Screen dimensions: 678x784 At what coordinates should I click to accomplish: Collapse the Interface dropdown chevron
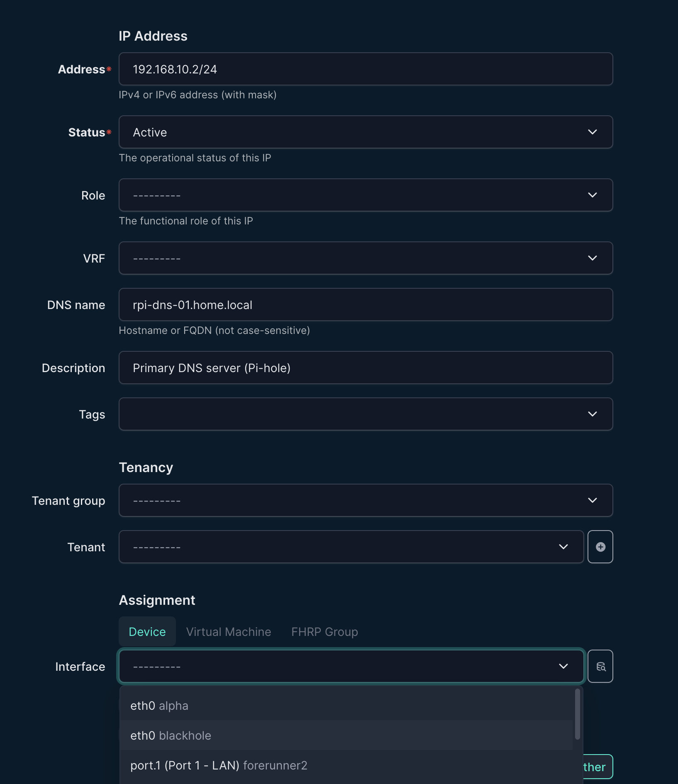click(563, 666)
